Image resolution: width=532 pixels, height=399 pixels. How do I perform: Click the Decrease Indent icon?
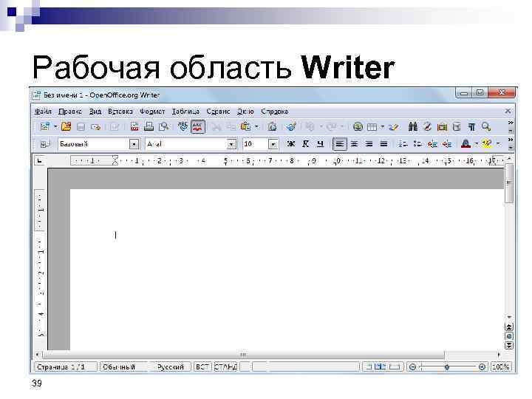point(432,144)
